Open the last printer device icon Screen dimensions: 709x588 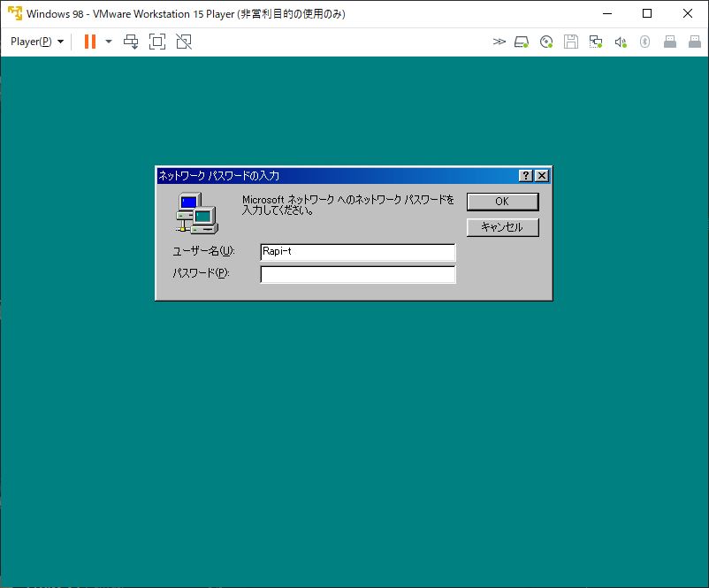(x=695, y=42)
